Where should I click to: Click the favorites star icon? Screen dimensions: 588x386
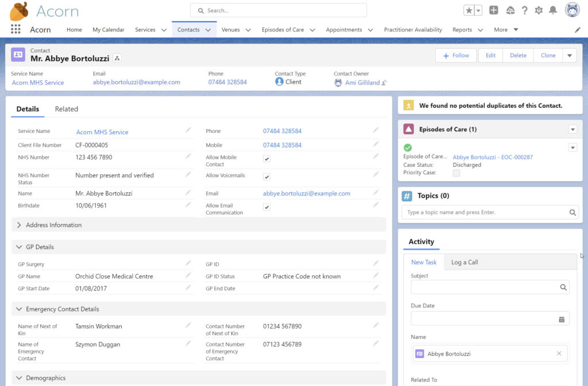[x=469, y=10]
